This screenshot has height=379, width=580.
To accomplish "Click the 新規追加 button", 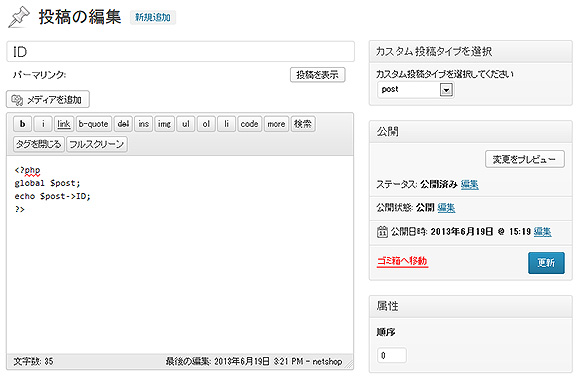I will click(x=153, y=17).
